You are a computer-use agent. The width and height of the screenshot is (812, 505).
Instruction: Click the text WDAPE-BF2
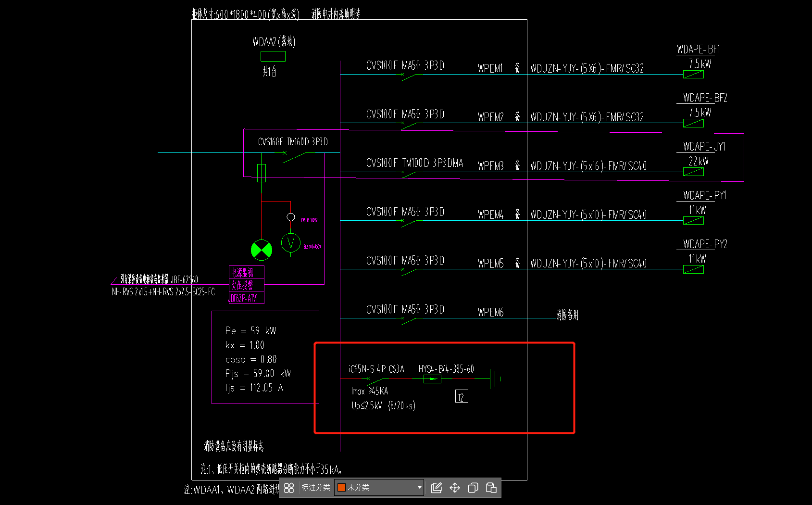pyautogui.click(x=705, y=98)
